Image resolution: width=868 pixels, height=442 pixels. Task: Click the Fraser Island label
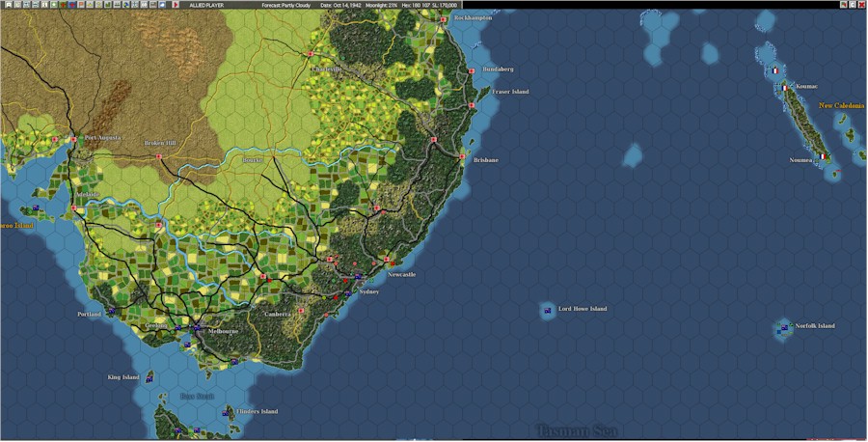tap(510, 92)
